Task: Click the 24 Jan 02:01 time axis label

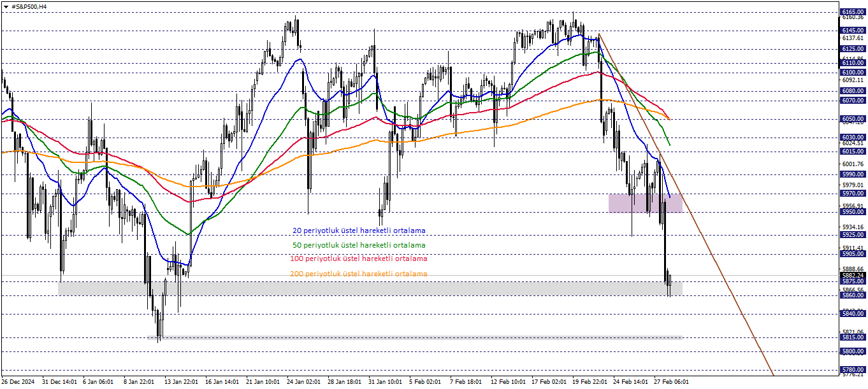Action: click(304, 382)
